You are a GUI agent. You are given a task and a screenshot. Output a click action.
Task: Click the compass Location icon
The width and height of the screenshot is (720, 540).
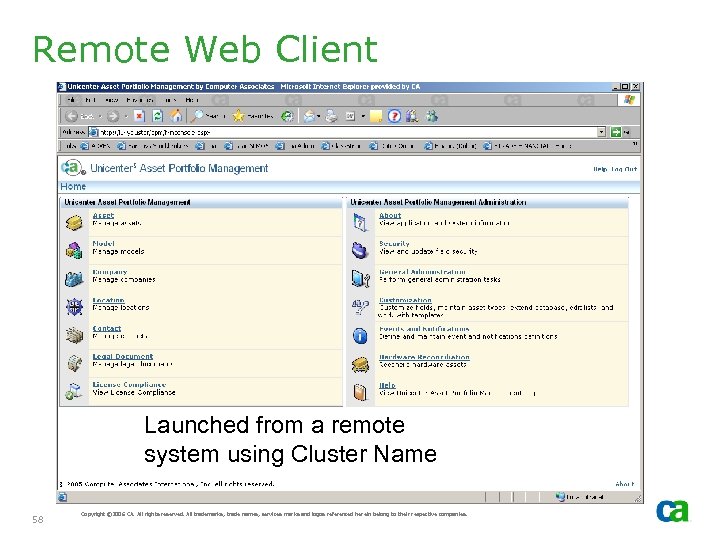[x=74, y=307]
